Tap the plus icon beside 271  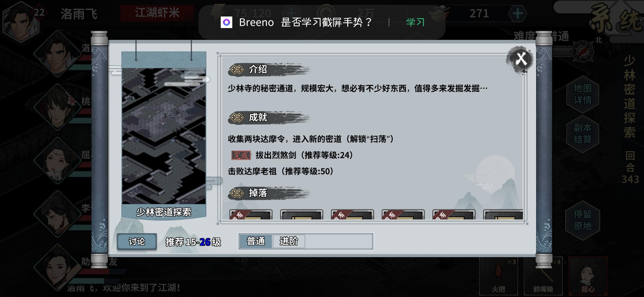click(517, 13)
